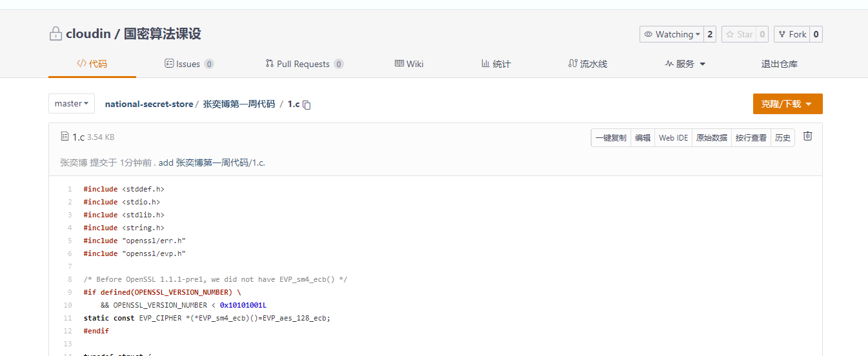Switch to the Issues tab
Viewport: 868px width, 356px height.
click(188, 64)
